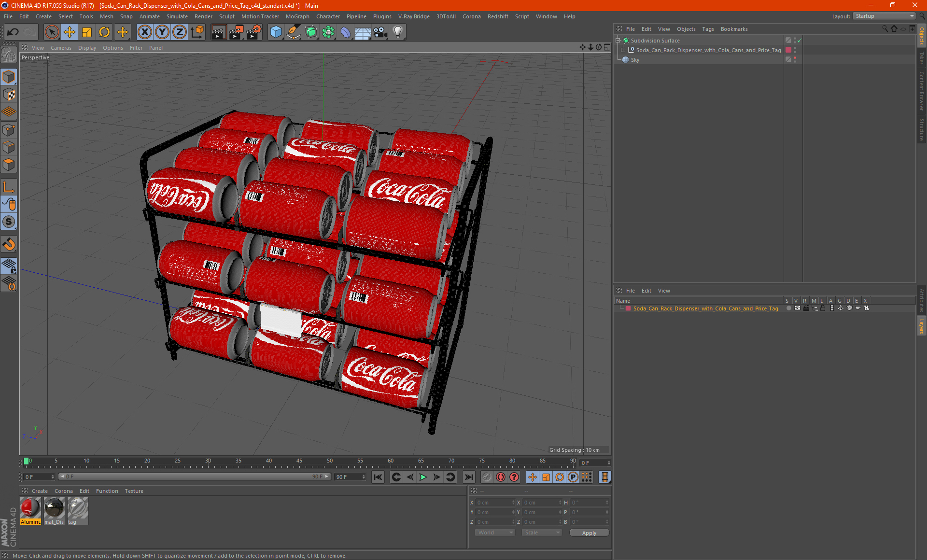This screenshot has height=560, width=927.
Task: Switch to Model mode
Action: pyautogui.click(x=9, y=77)
